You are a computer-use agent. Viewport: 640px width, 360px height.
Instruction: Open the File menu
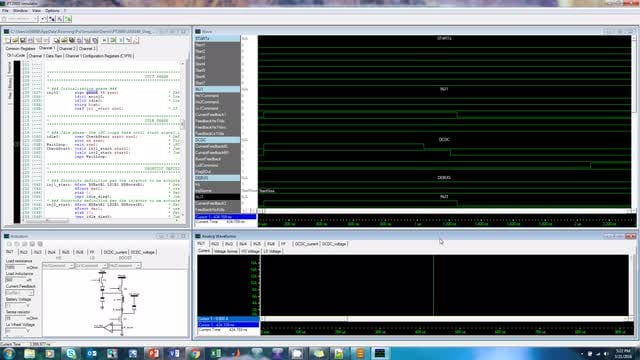[5, 11]
